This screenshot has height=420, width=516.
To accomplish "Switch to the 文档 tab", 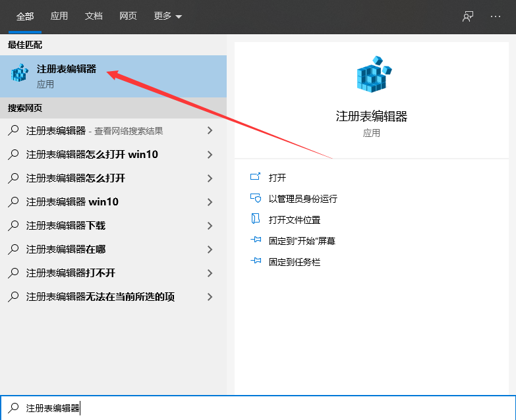I will click(94, 16).
